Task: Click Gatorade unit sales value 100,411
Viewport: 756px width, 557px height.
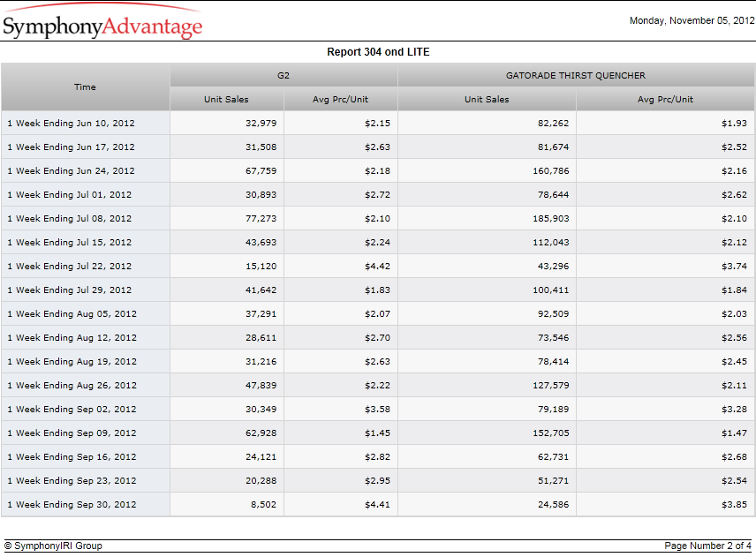Action: pyautogui.click(x=551, y=290)
